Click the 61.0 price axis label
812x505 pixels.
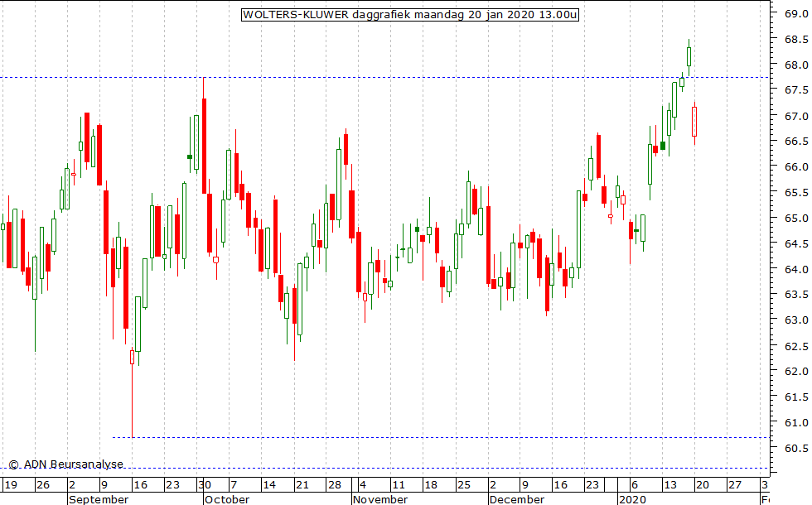796,423
